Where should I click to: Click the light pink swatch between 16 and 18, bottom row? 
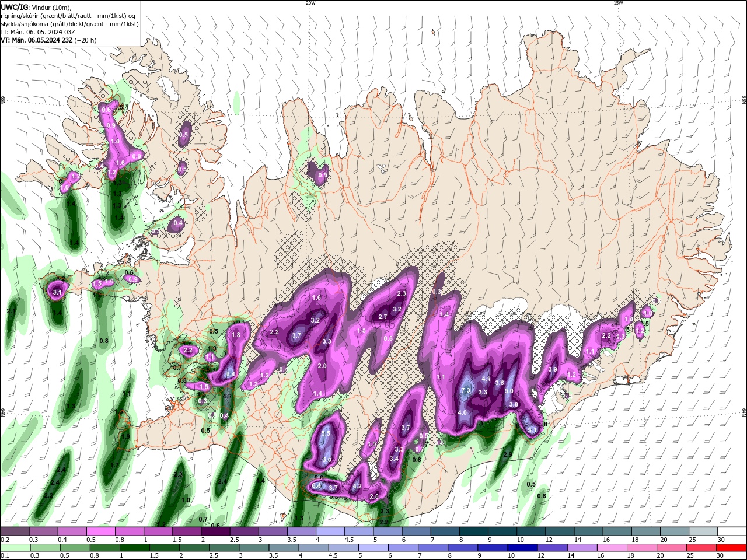tap(612, 548)
